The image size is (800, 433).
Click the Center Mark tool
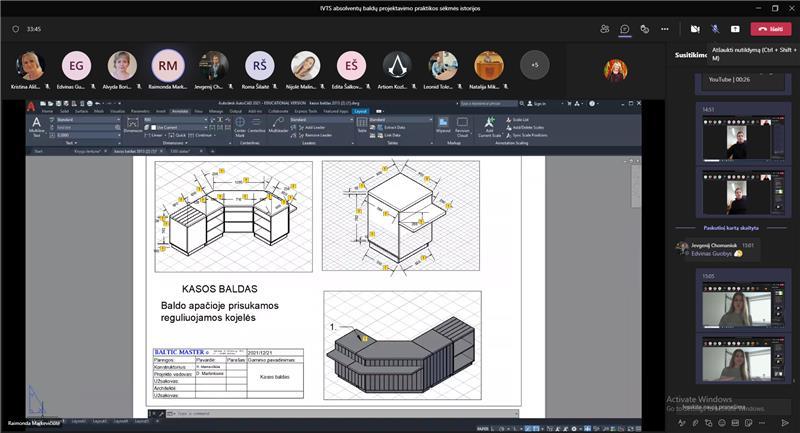coord(240,126)
